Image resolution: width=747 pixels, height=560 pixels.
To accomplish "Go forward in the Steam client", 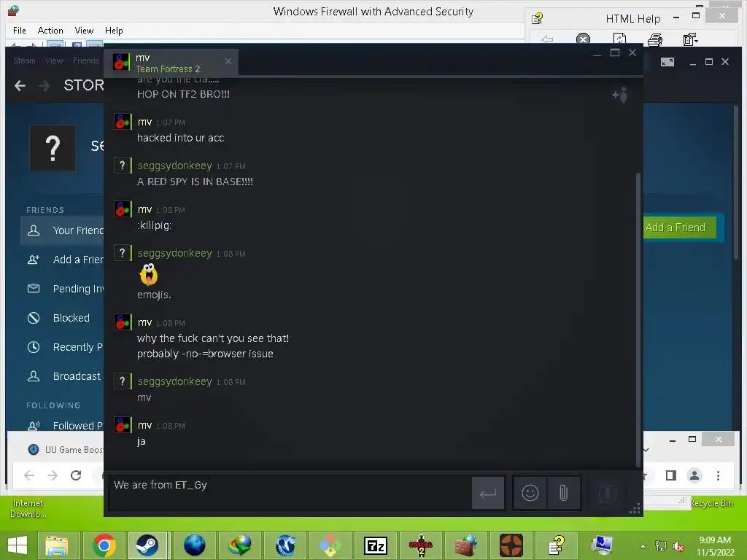I will tap(44, 86).
